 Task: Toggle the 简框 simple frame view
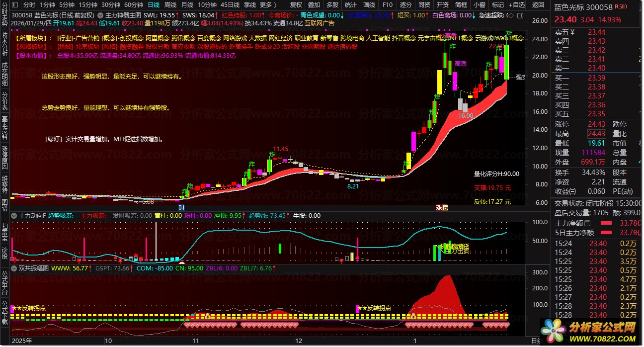pos(461,4)
